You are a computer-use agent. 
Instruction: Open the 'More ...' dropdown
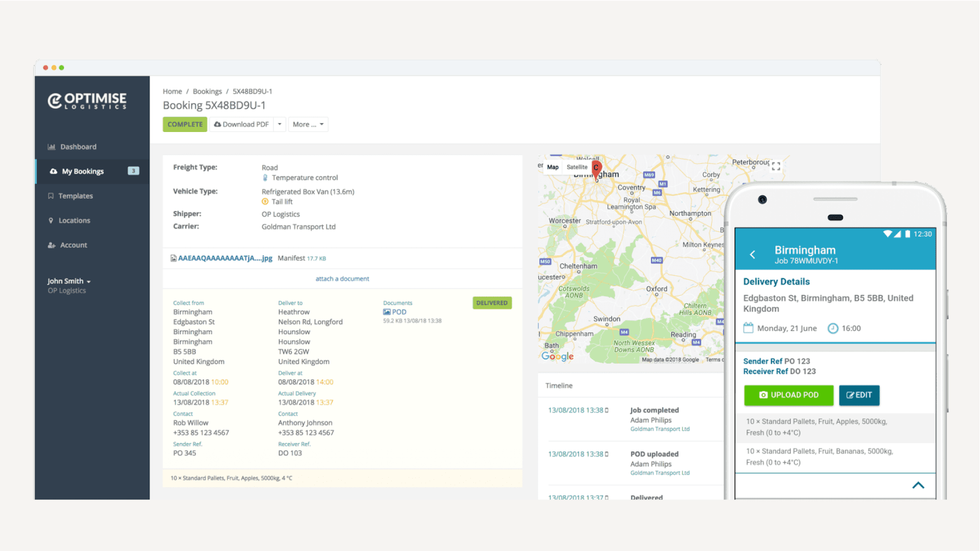(x=308, y=124)
